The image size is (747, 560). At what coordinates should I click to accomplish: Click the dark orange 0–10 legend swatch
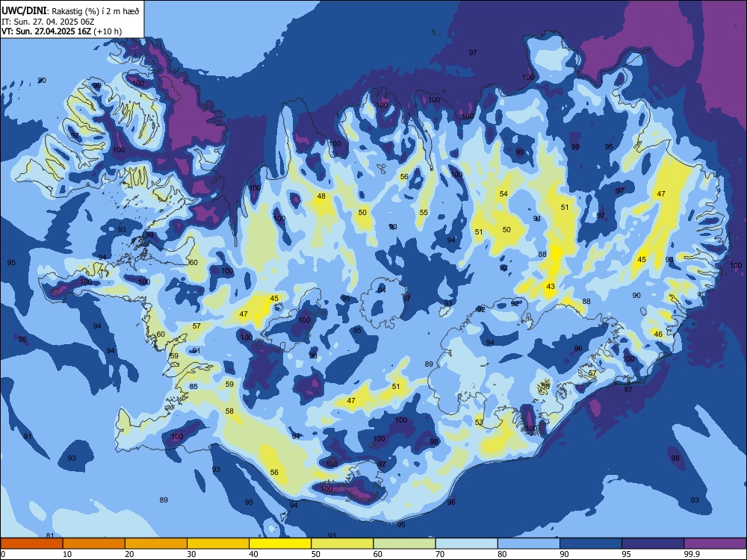point(32,544)
